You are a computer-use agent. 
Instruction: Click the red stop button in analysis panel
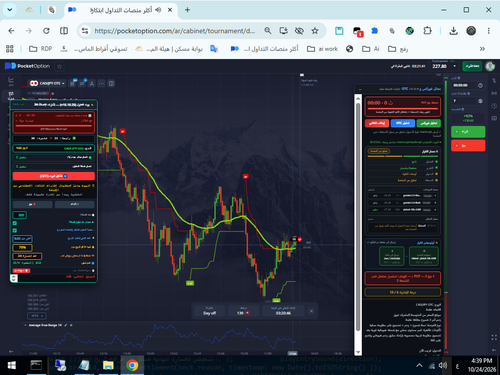[x=377, y=123]
